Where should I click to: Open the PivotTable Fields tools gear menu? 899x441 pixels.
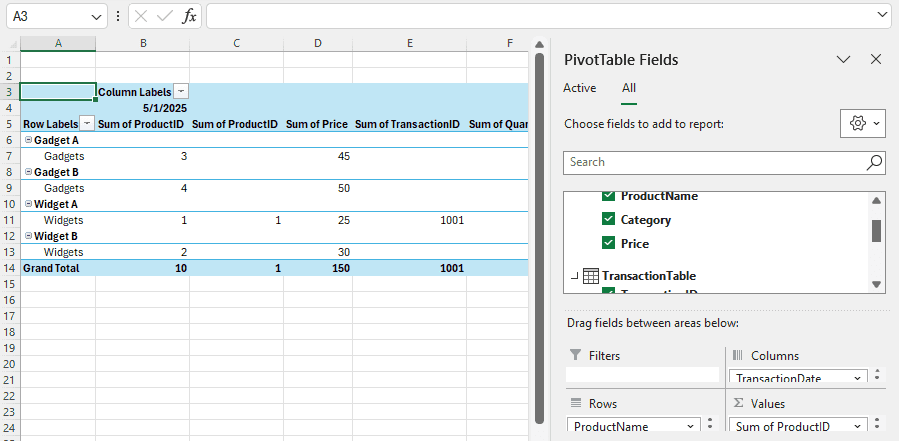point(863,123)
